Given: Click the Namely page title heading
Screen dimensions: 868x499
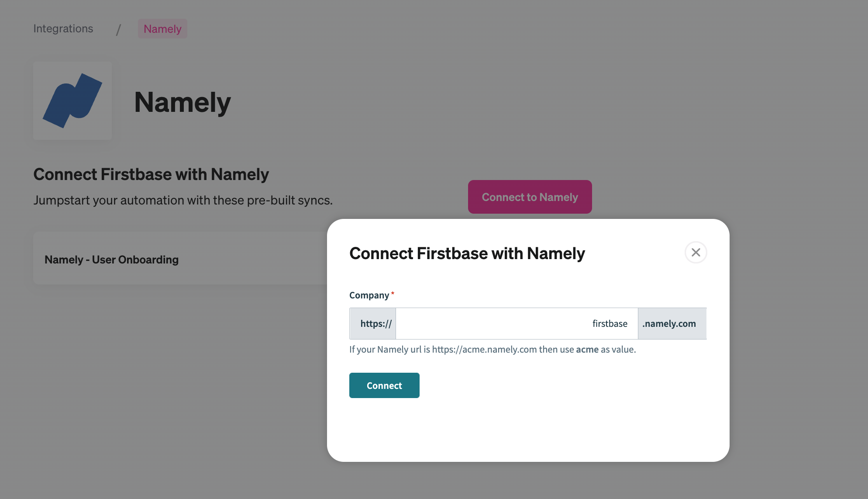Looking at the screenshot, I should tap(183, 102).
